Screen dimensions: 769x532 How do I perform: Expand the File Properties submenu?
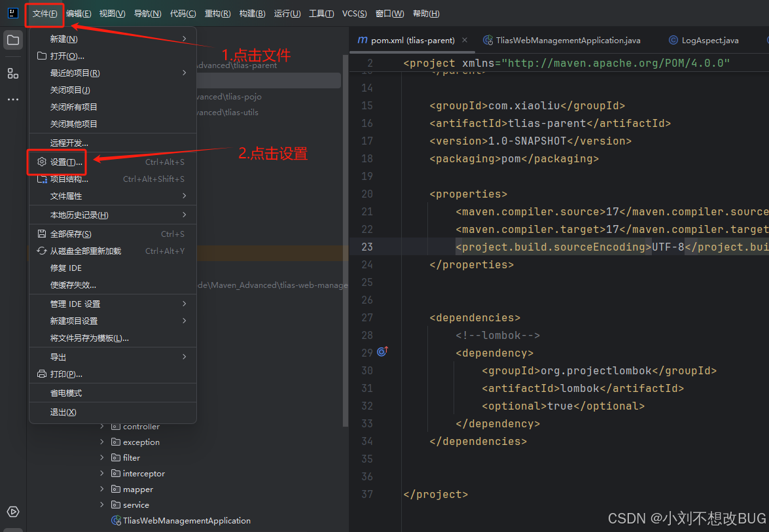(185, 196)
